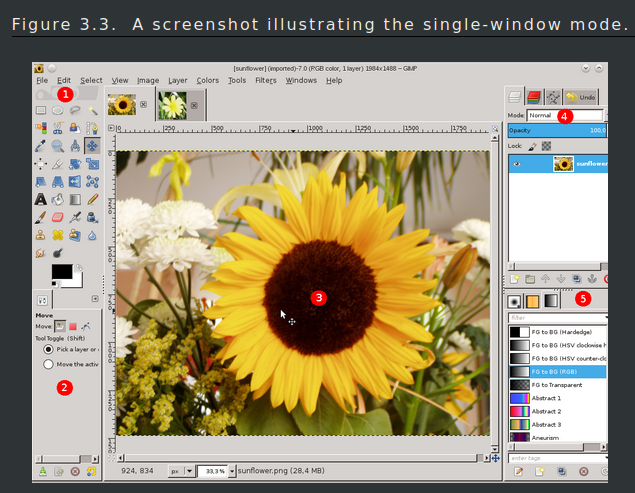Select the Scale tool
The width and height of the screenshot is (635, 493).
pyautogui.click(x=92, y=164)
